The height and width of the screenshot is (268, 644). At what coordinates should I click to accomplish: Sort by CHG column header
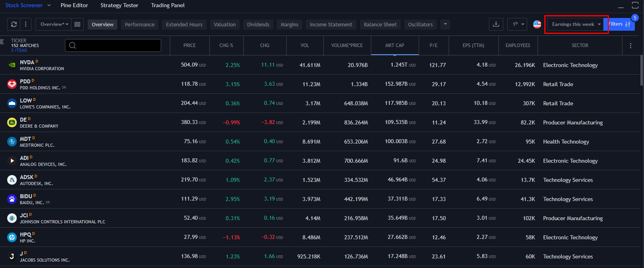[x=265, y=45]
